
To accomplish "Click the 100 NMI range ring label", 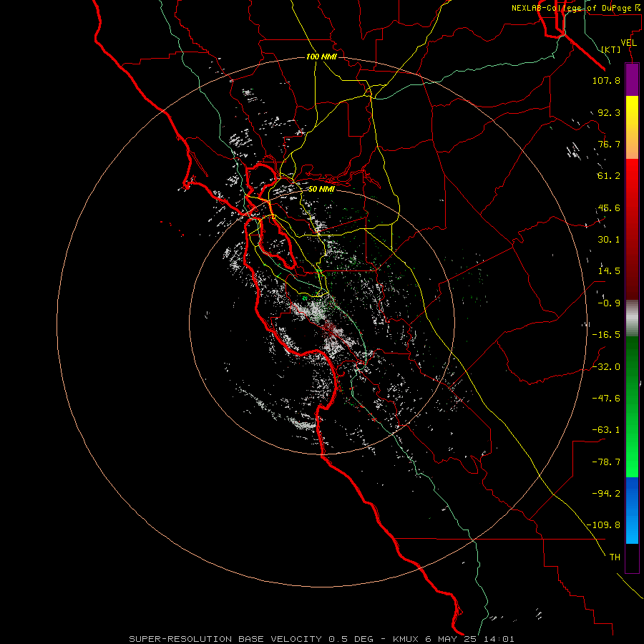I will [321, 57].
